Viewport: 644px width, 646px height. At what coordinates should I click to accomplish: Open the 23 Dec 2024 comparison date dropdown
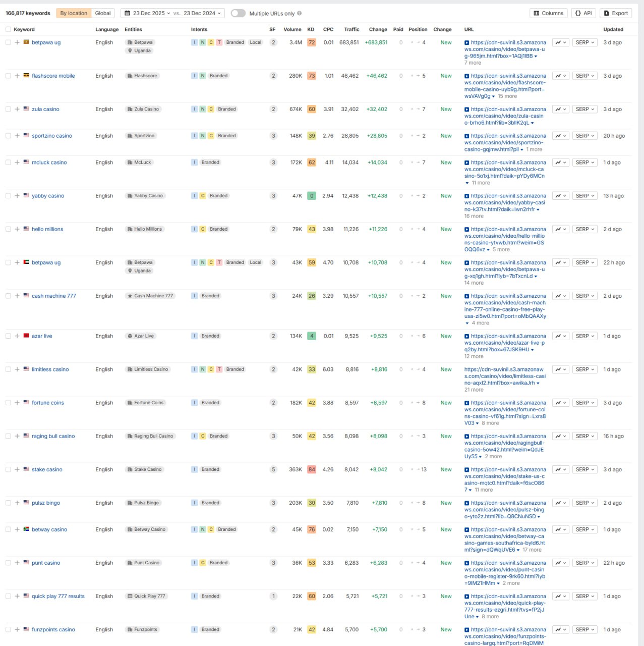tap(202, 13)
